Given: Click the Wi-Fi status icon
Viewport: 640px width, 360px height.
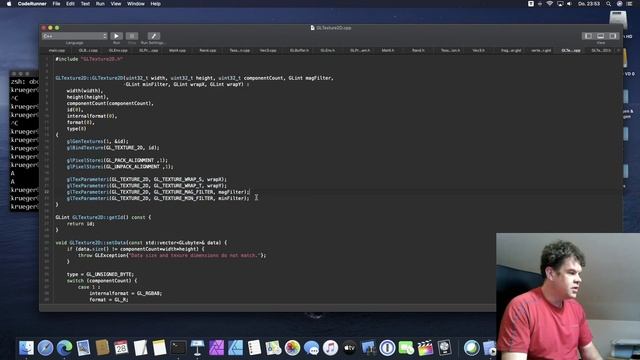Looking at the screenshot, I should [550, 4].
